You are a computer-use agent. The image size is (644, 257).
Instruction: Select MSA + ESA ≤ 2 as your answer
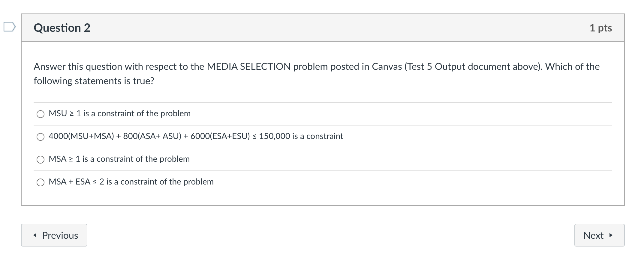(x=41, y=182)
